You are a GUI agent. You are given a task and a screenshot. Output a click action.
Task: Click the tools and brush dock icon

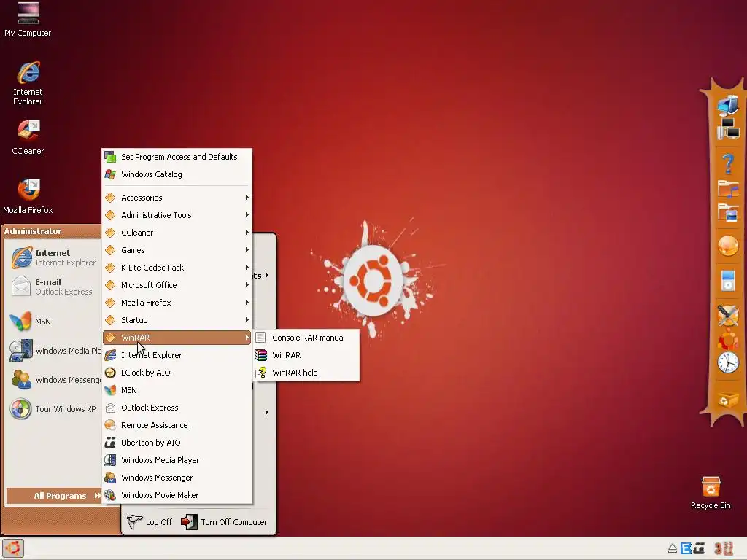tap(727, 314)
